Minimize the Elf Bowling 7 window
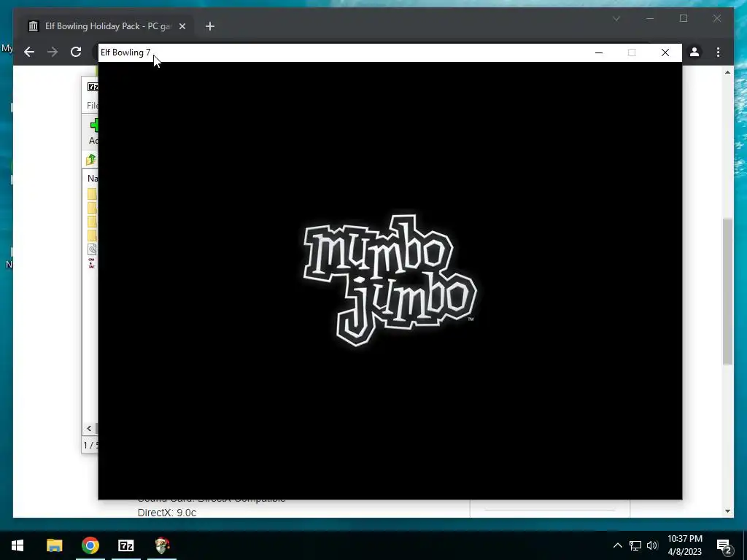The height and width of the screenshot is (560, 747). point(599,52)
